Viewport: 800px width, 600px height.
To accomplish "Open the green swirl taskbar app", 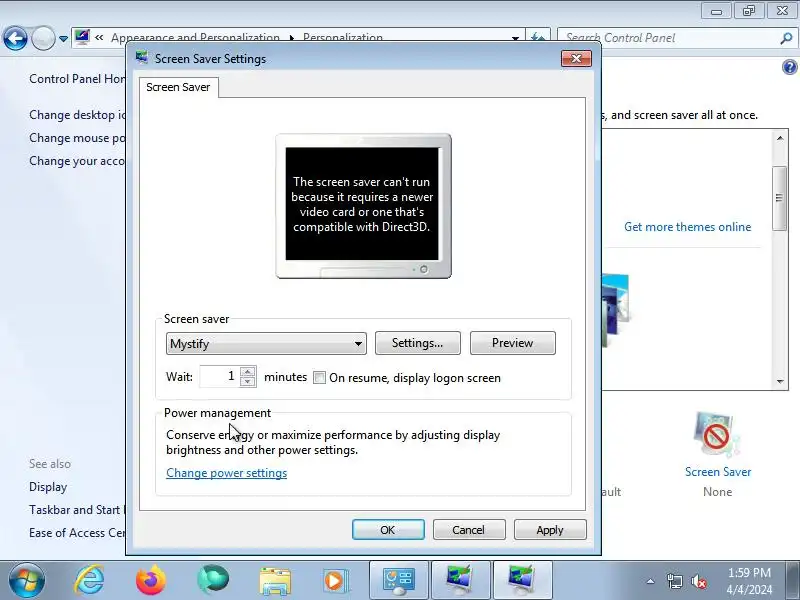I will coord(213,580).
